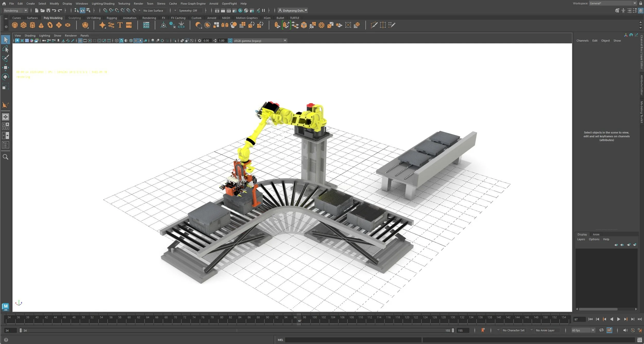Select the Multi-Cut knife tool in shelf
The height and width of the screenshot is (344, 644).
[374, 25]
